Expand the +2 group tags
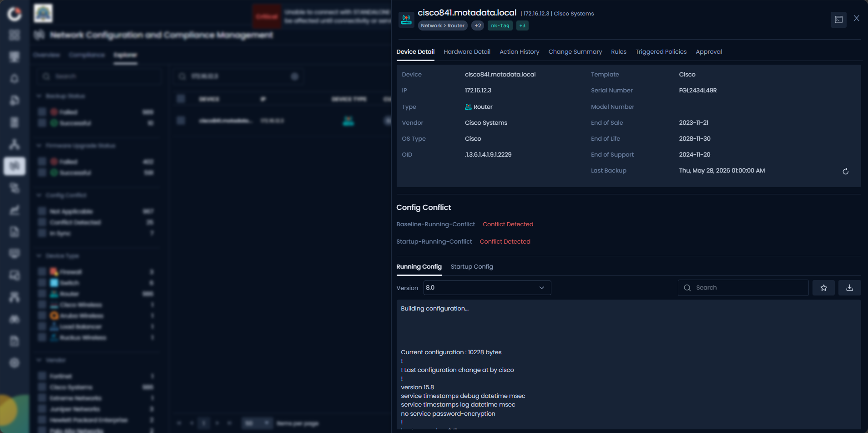 tap(478, 25)
